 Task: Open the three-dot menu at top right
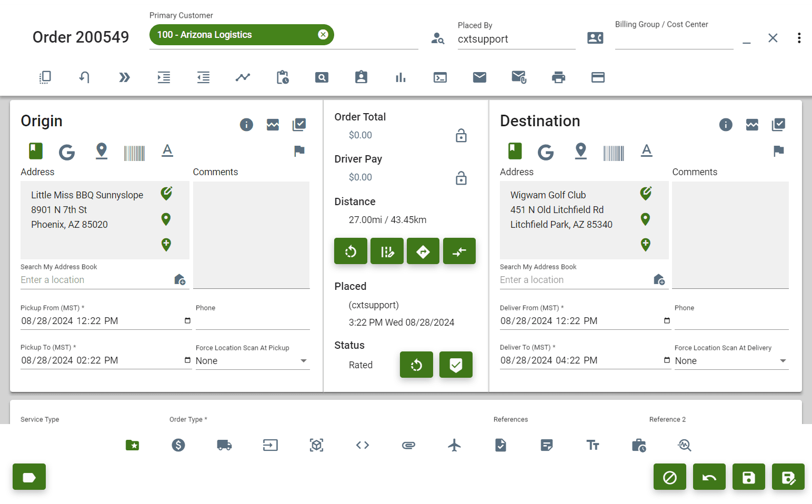tap(799, 38)
